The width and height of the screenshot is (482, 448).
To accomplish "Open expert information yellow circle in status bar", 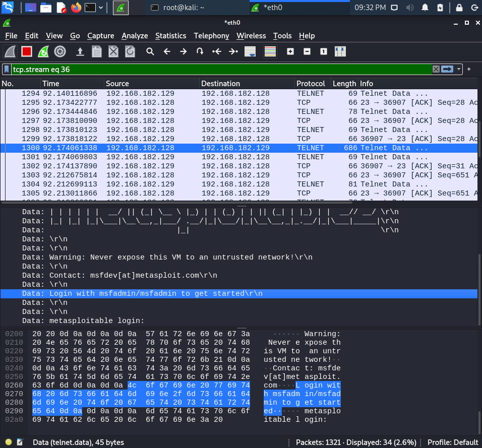I will (9, 442).
